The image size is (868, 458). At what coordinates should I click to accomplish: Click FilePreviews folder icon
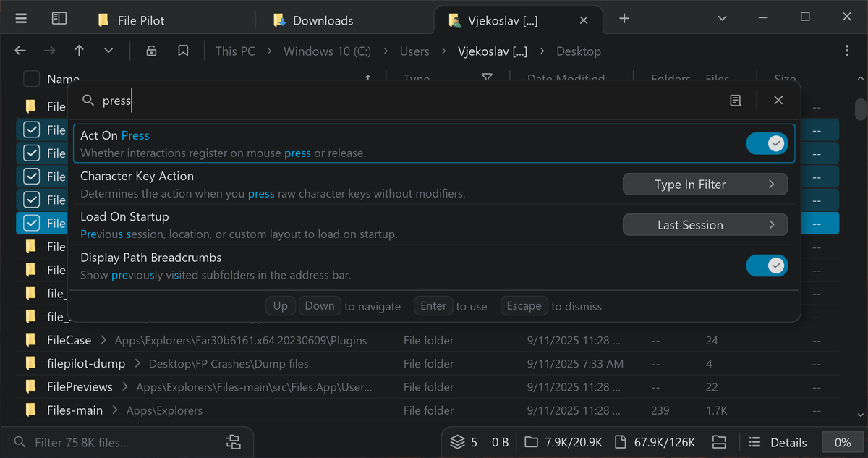point(30,387)
